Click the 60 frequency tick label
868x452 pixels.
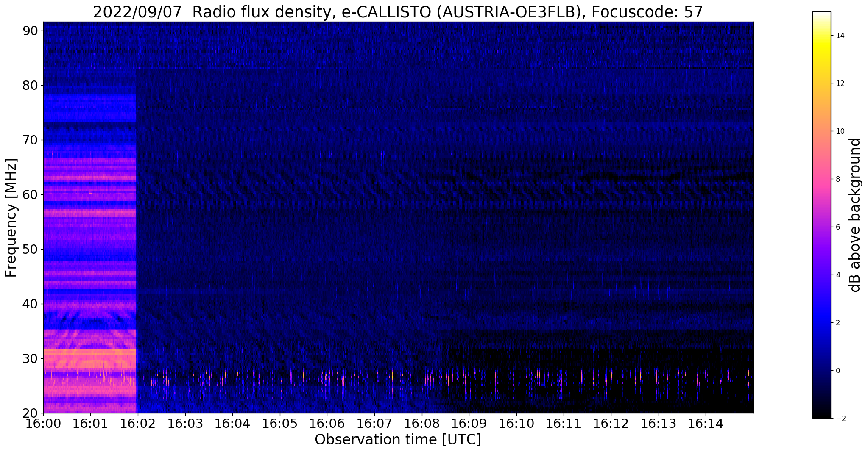point(31,194)
